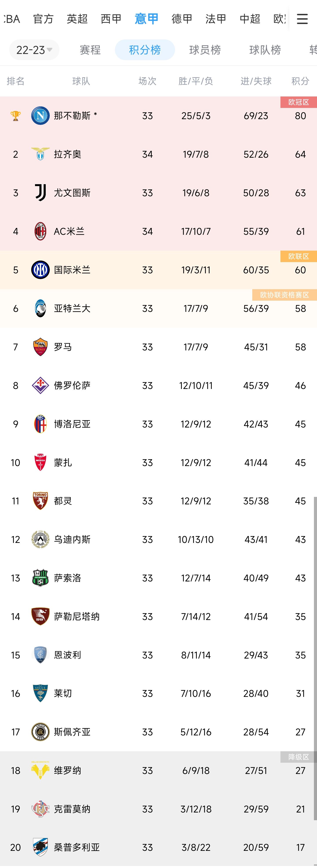Expand the 22-23 season dropdown
The image size is (317, 868).
[34, 50]
